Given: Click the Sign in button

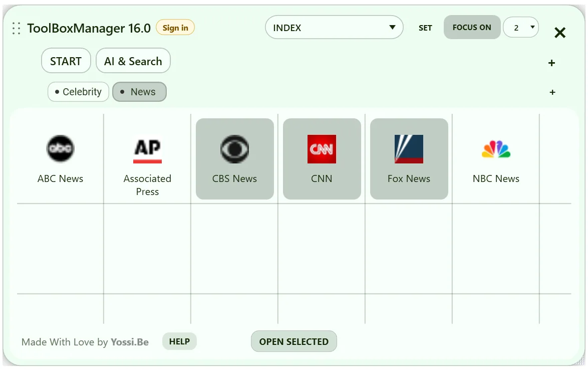Looking at the screenshot, I should 175,28.
